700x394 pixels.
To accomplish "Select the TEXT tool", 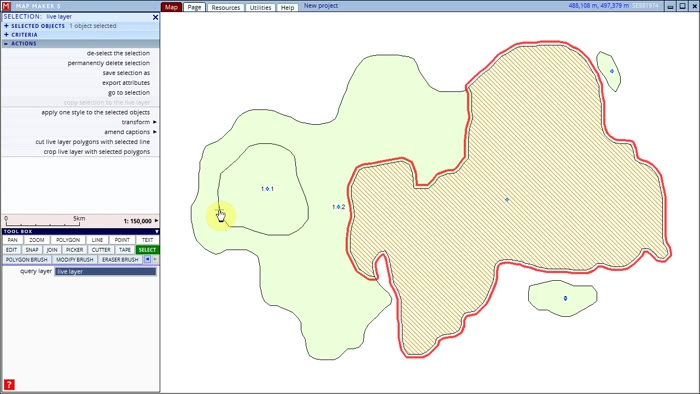I will point(147,240).
